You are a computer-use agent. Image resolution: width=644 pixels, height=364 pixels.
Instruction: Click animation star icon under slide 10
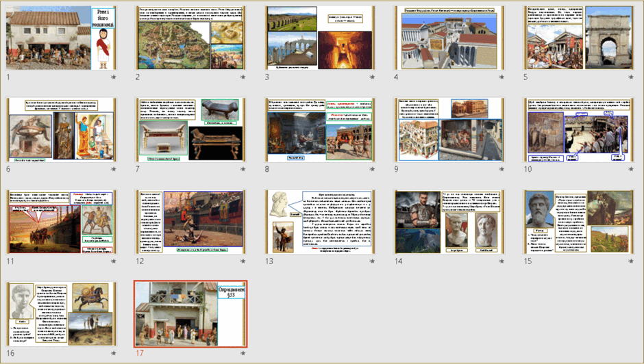631,169
